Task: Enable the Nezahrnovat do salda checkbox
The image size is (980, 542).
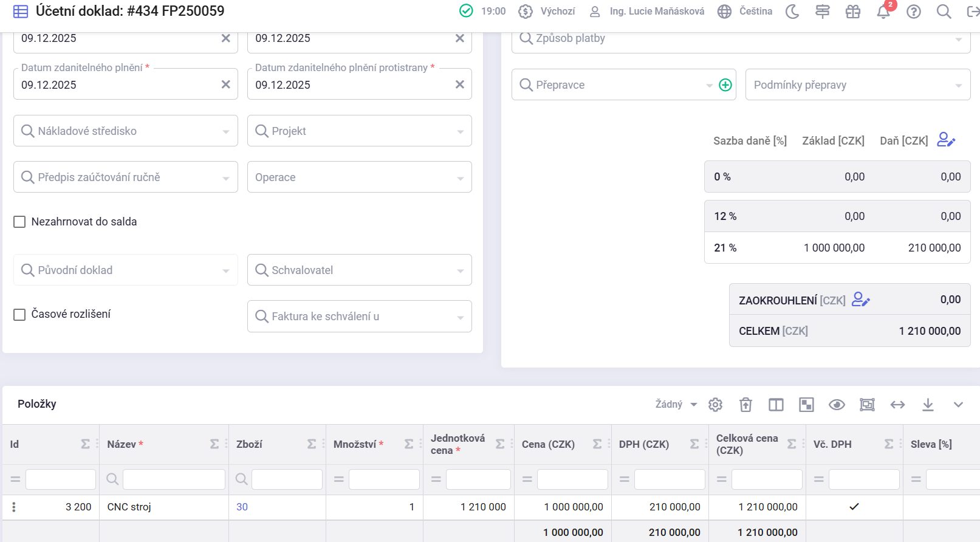Action: [x=19, y=222]
